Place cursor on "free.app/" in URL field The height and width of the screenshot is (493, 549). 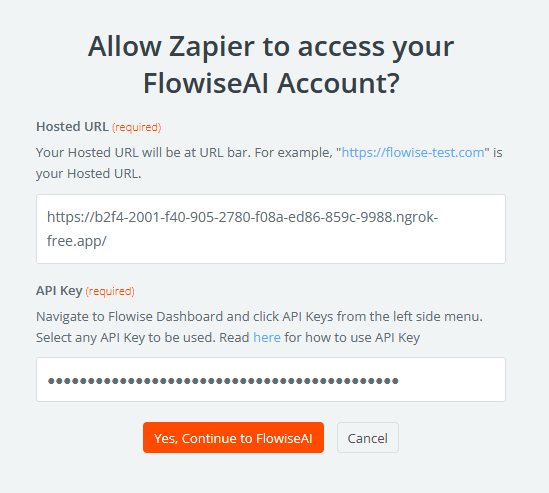77,241
